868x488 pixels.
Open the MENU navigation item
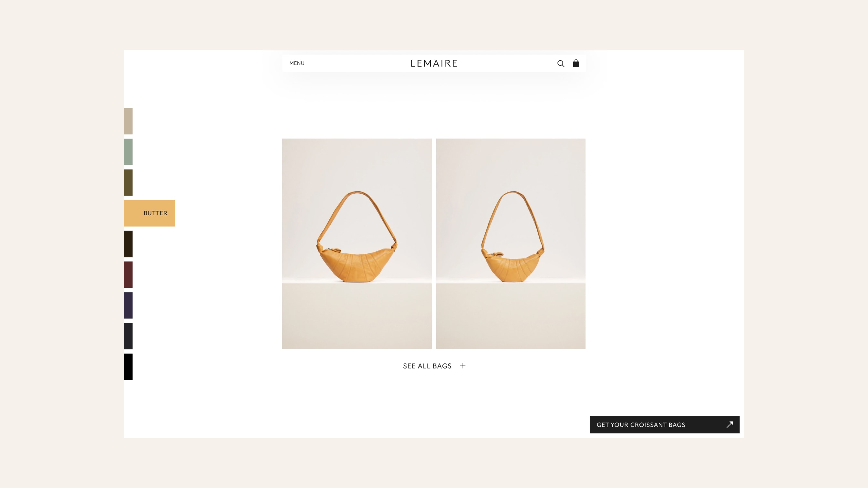coord(297,63)
